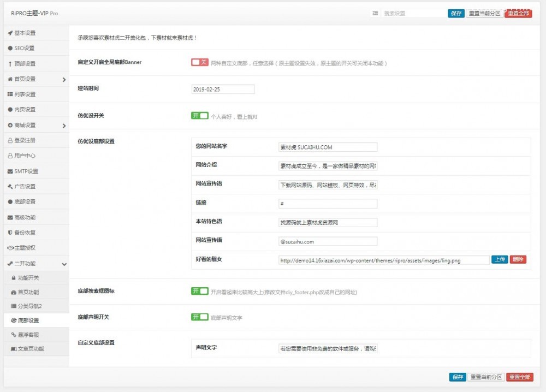Viewport: 546px width, 392px height.
Task: Toggle 自定义开启全局底部Banner switch
Action: coord(199,62)
